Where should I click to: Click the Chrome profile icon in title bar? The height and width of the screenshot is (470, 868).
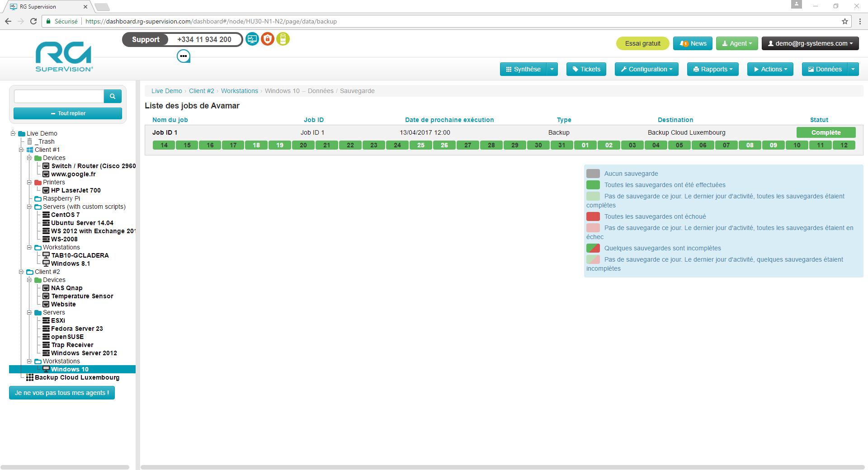[x=797, y=5]
